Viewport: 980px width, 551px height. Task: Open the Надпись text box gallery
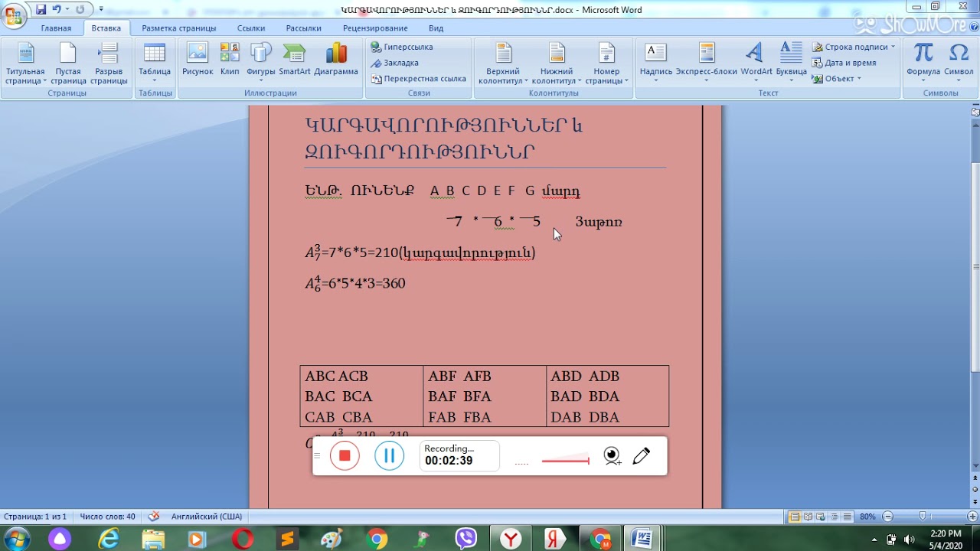pos(656,64)
